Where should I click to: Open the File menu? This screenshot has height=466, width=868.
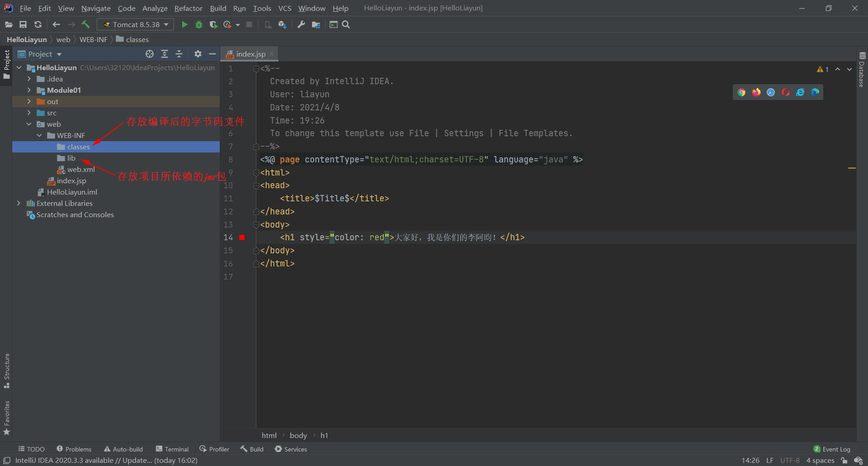pos(25,8)
